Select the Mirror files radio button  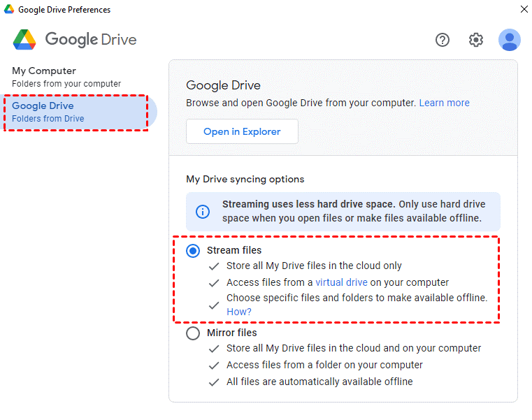click(193, 333)
